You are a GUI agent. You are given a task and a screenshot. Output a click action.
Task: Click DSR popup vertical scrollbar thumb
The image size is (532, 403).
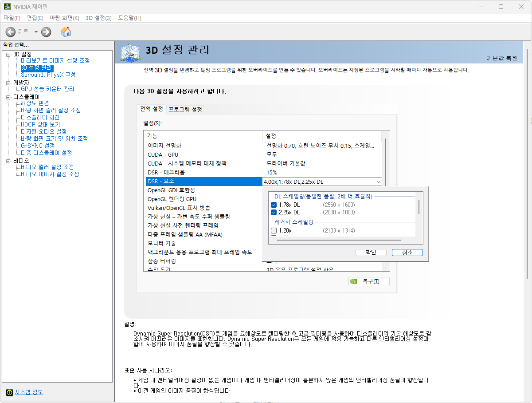[419, 206]
